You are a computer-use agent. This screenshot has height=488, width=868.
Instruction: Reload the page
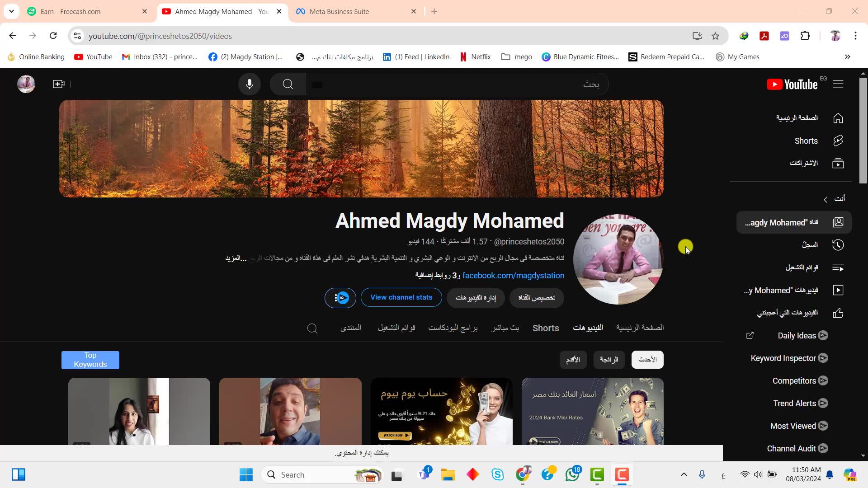coord(53,36)
